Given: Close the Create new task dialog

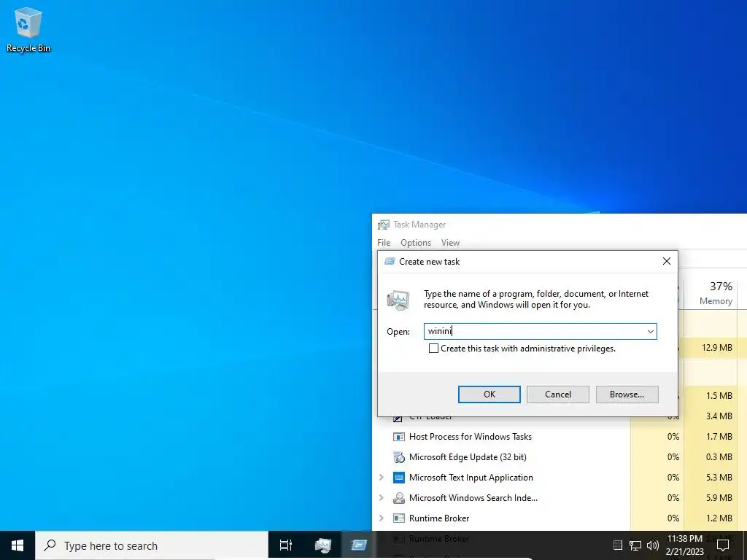Looking at the screenshot, I should click(x=667, y=261).
